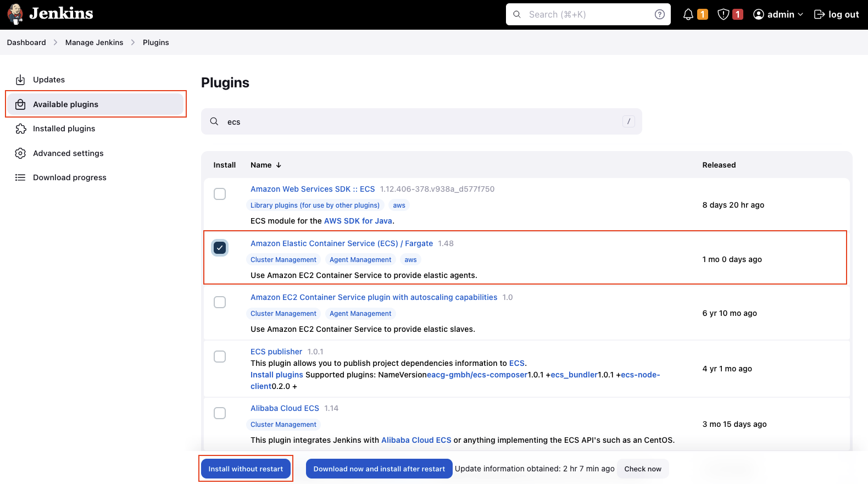Screen dimensions: 868x484
Task: Click Install without restart
Action: pos(246,469)
